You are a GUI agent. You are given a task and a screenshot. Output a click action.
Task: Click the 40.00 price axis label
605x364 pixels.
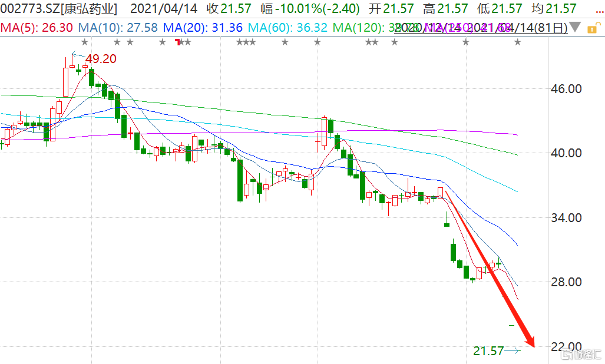pyautogui.click(x=566, y=153)
